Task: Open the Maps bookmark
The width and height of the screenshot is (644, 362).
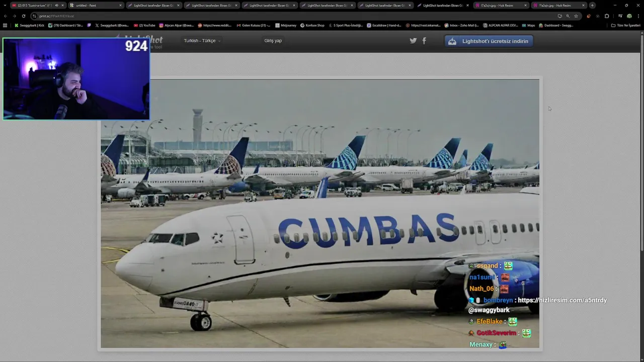Action: click(528, 25)
